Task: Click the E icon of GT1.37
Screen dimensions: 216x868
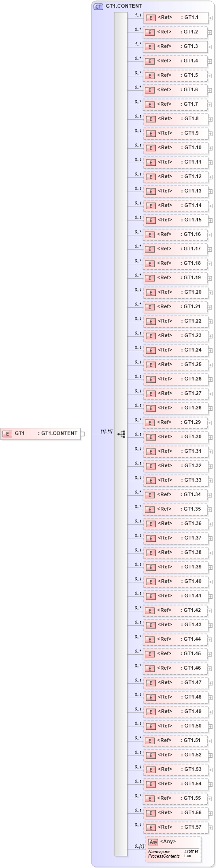Action: coord(150,538)
